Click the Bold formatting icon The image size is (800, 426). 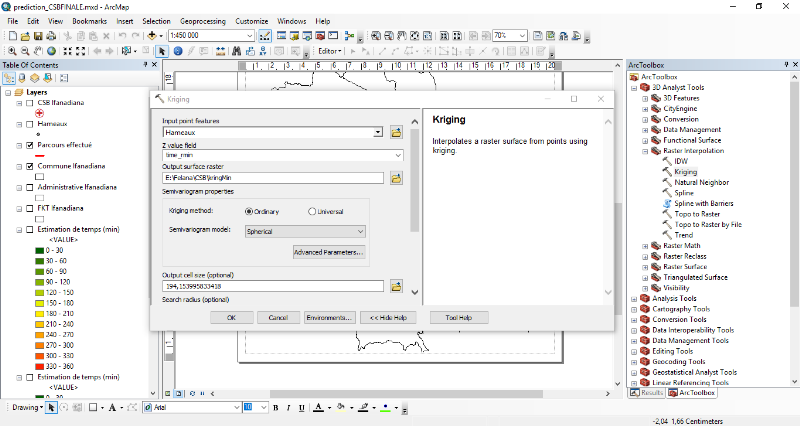tap(275, 408)
